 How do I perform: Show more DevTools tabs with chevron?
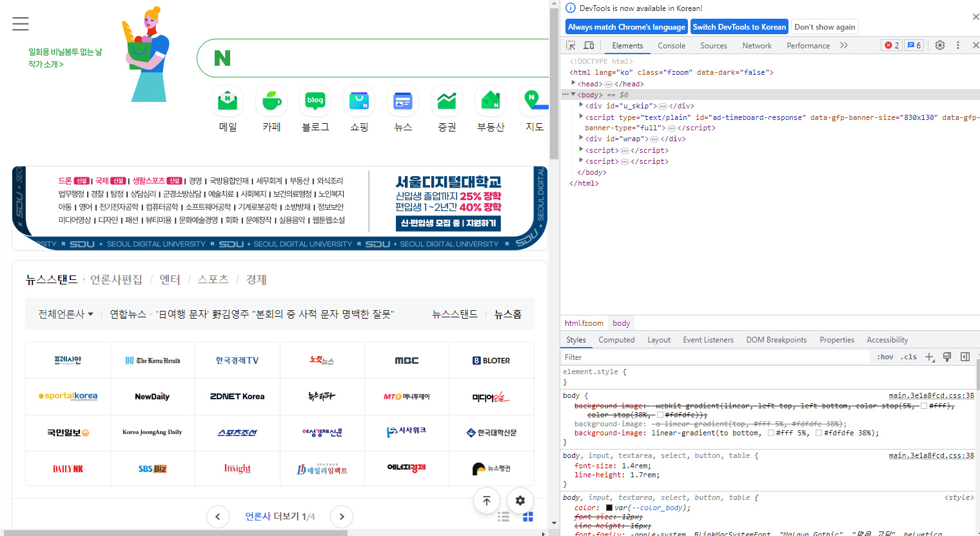click(844, 45)
